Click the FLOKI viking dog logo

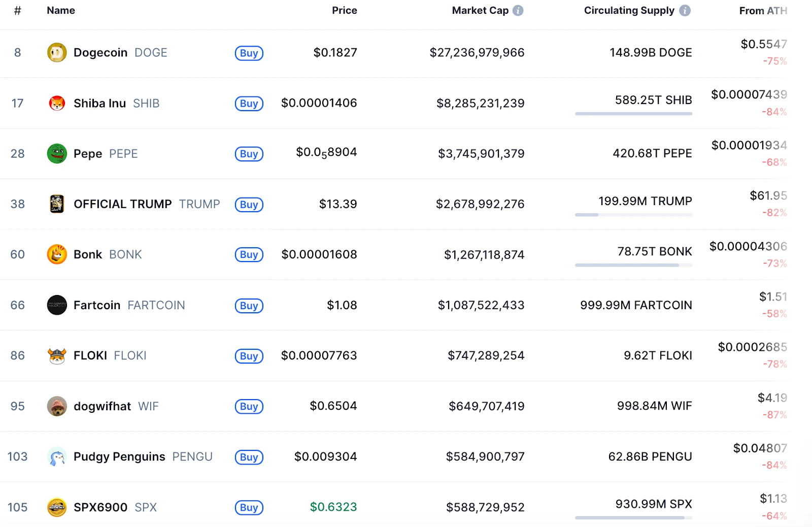(x=57, y=355)
